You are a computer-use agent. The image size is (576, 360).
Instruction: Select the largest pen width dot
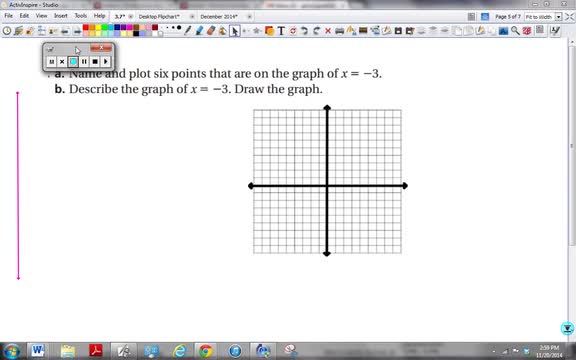point(179,28)
